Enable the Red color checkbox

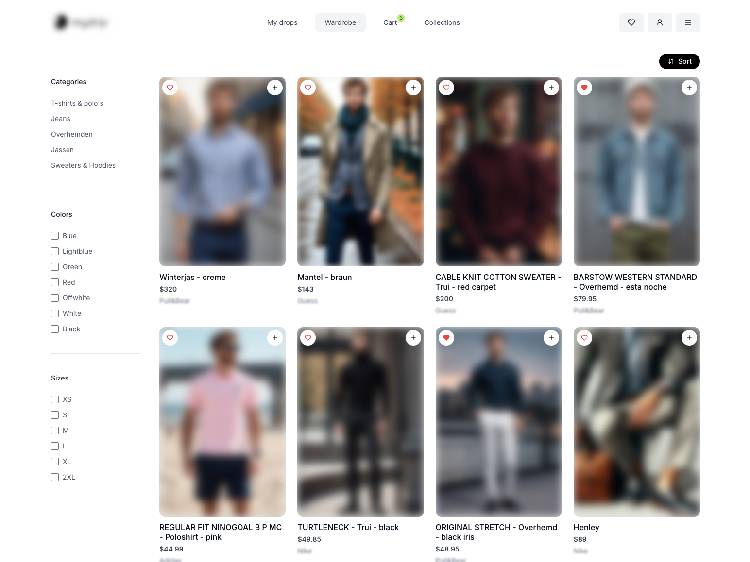point(55,282)
